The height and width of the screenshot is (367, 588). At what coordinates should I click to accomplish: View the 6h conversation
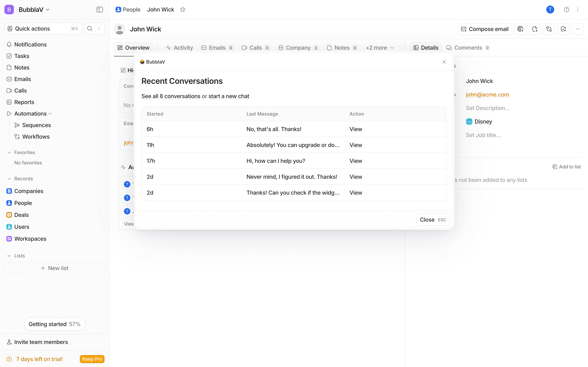tap(355, 129)
